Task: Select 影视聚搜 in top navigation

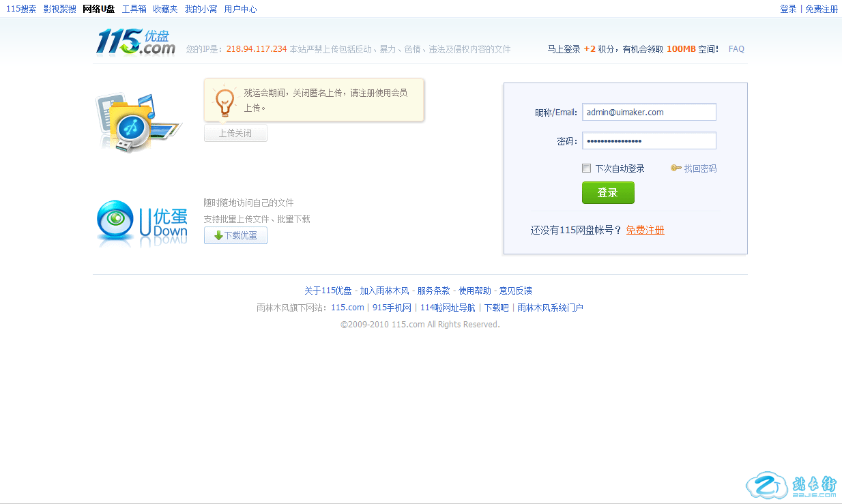Action: tap(59, 9)
